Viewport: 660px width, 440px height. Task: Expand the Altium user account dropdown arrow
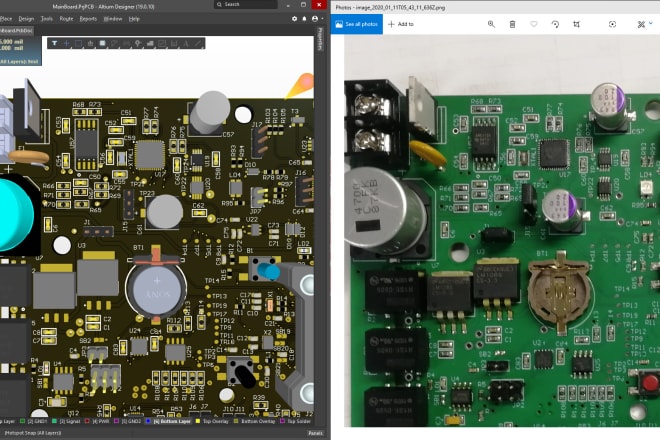pos(322,19)
